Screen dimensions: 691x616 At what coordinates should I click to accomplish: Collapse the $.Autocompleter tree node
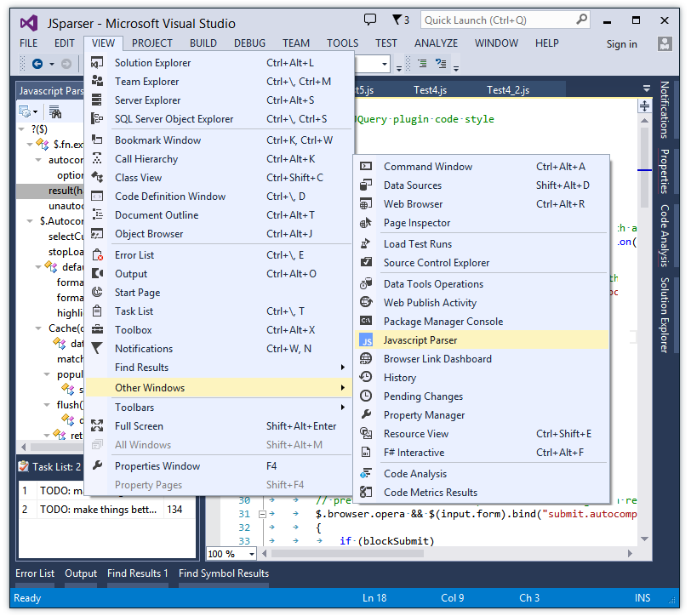30,220
